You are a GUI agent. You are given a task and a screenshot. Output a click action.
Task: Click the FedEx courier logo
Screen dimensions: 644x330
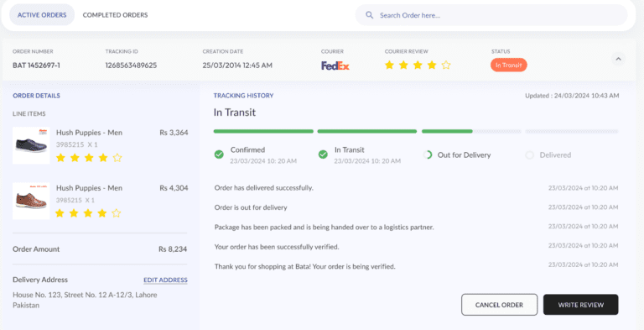[x=335, y=65]
